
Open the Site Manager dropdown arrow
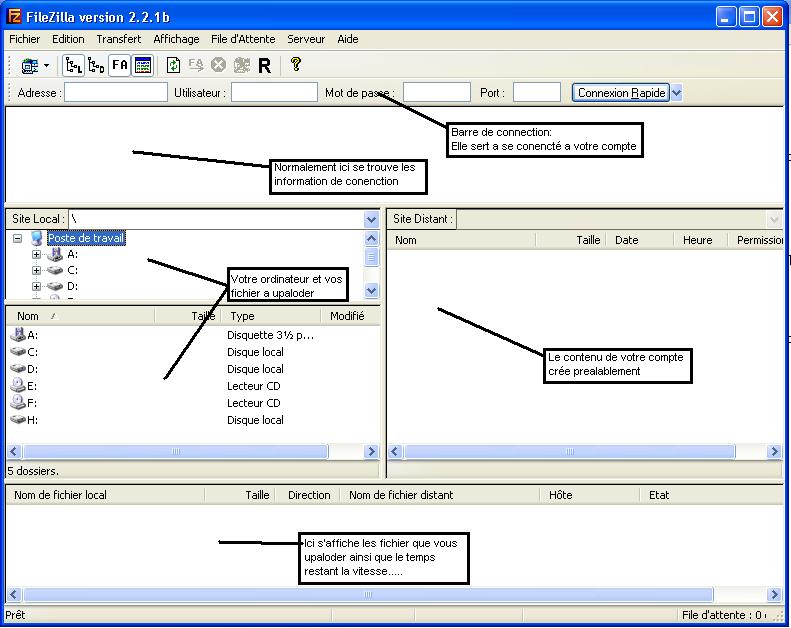[x=46, y=66]
